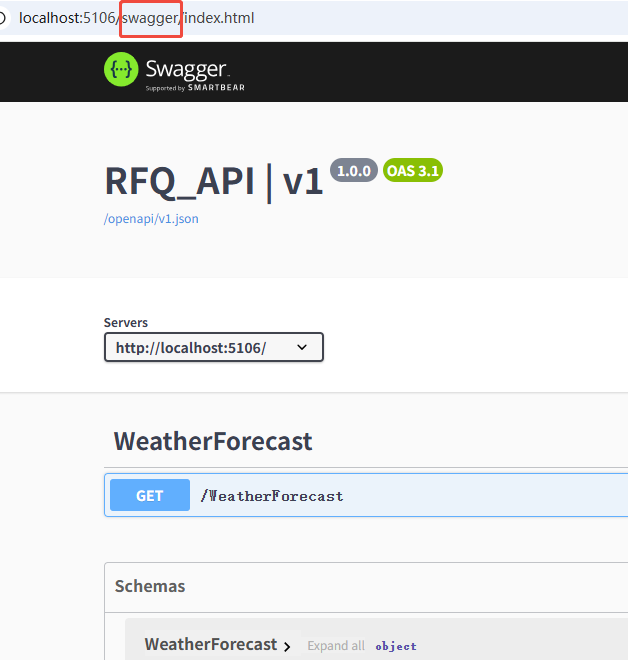Expand the WeatherForecast schema chevron
The image size is (628, 660).
pyautogui.click(x=287, y=646)
